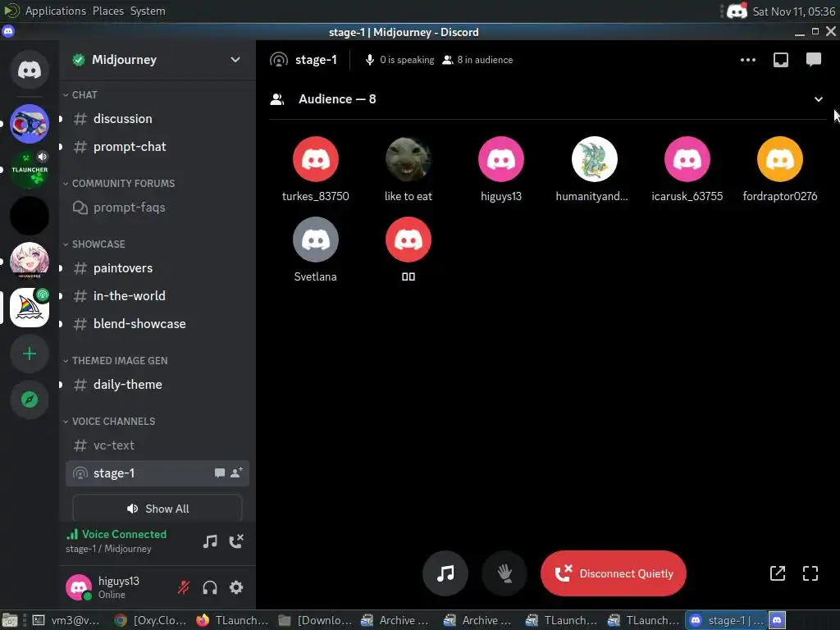Open the vc-text channel
The width and height of the screenshot is (840, 630).
click(x=157, y=445)
